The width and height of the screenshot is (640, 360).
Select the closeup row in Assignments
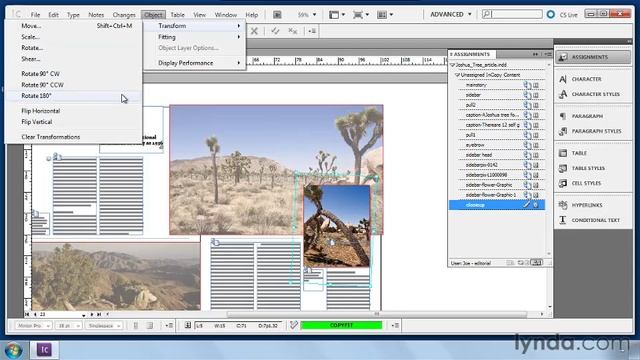click(497, 205)
